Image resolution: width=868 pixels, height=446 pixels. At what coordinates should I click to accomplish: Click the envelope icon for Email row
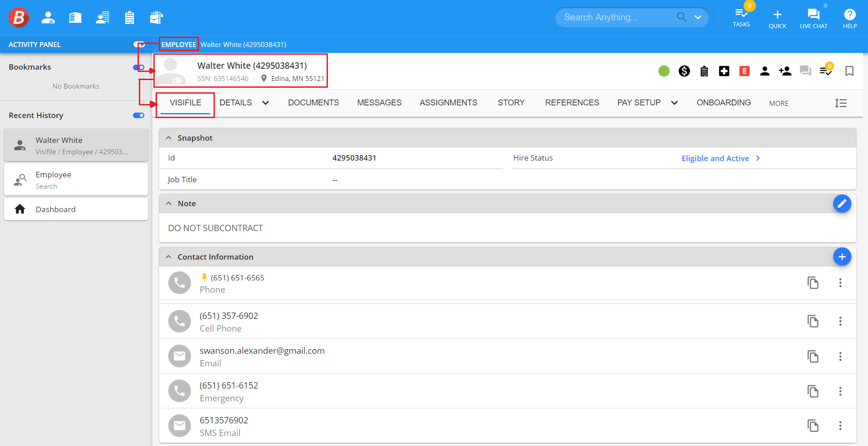tap(180, 356)
